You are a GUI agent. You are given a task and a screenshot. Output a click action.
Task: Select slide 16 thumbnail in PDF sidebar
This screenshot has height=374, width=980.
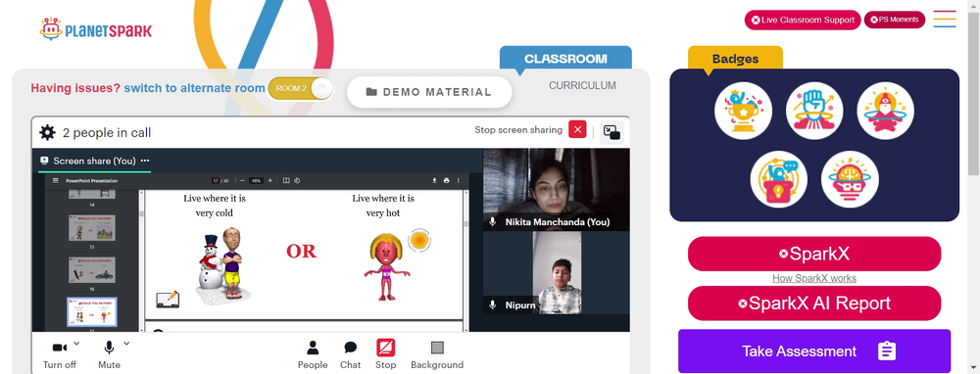pos(92,269)
